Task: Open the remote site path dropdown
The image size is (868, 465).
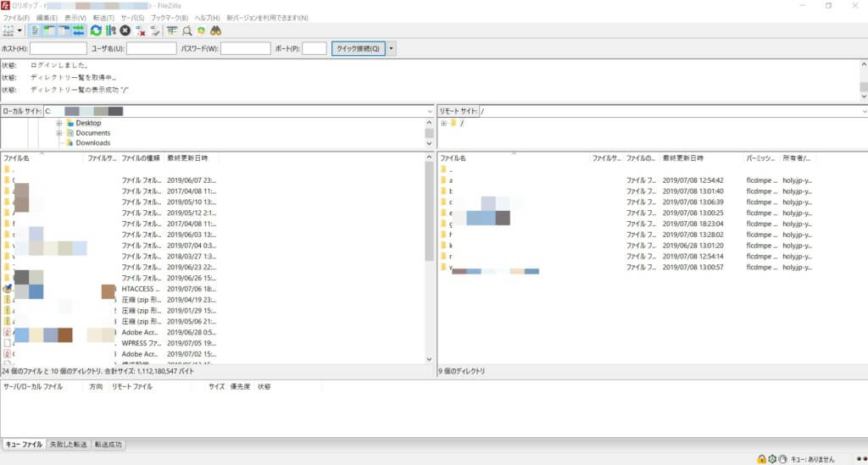Action: pyautogui.click(x=863, y=111)
